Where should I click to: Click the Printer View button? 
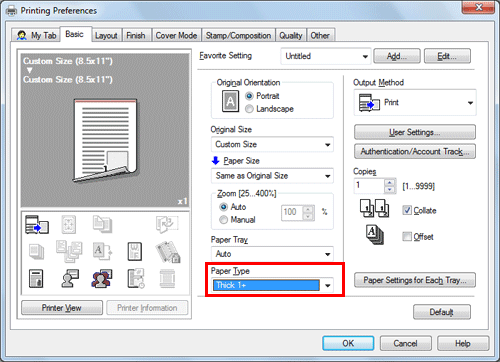(x=62, y=308)
